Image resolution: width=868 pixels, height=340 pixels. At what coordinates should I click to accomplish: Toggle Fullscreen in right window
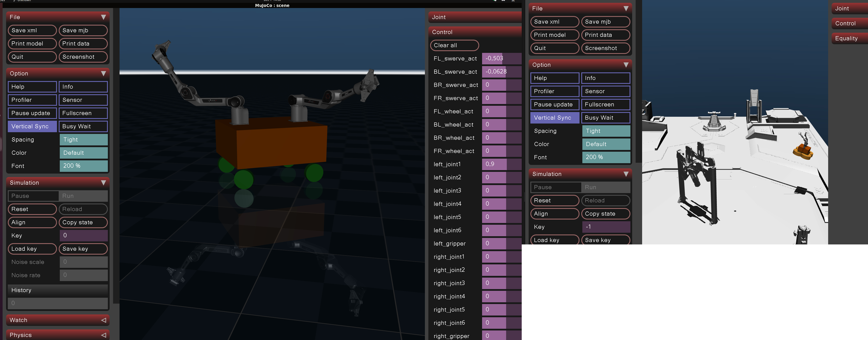coord(606,105)
